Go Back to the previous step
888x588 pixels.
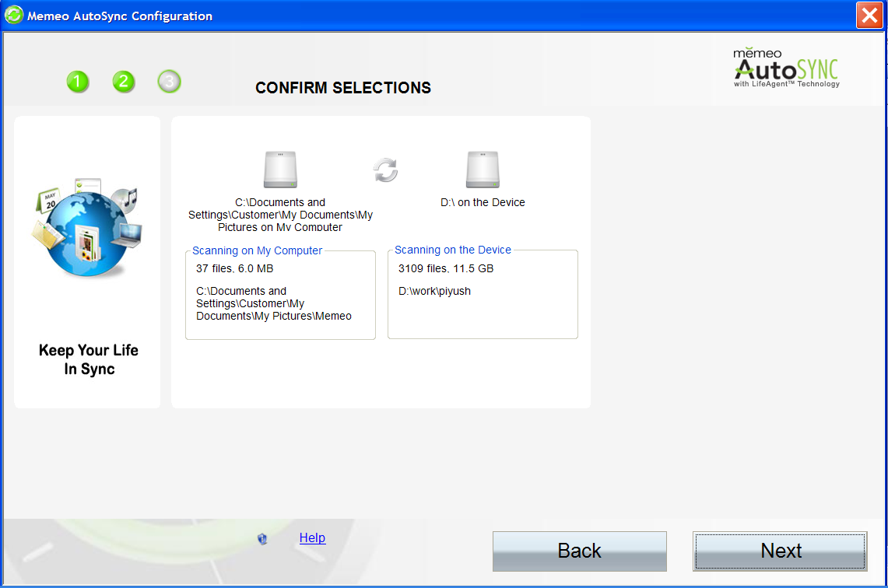pos(579,551)
